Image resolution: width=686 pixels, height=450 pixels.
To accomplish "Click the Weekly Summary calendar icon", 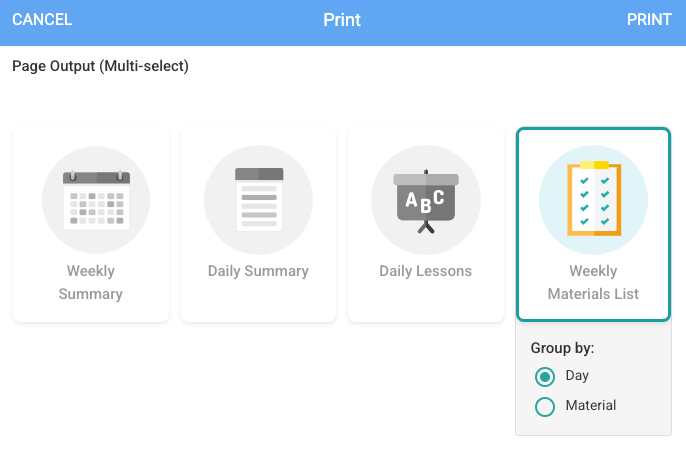I will [x=95, y=199].
